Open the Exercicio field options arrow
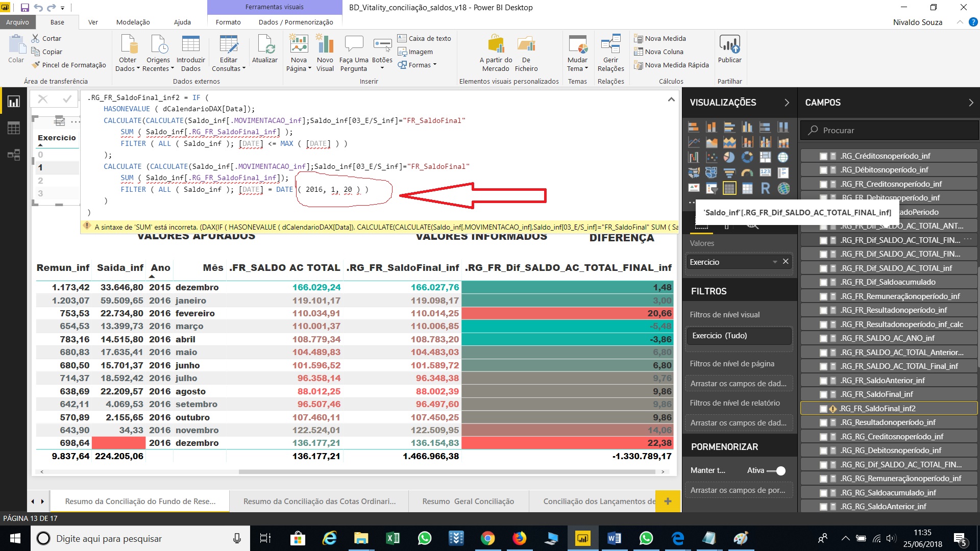This screenshot has width=980, height=551. (775, 262)
